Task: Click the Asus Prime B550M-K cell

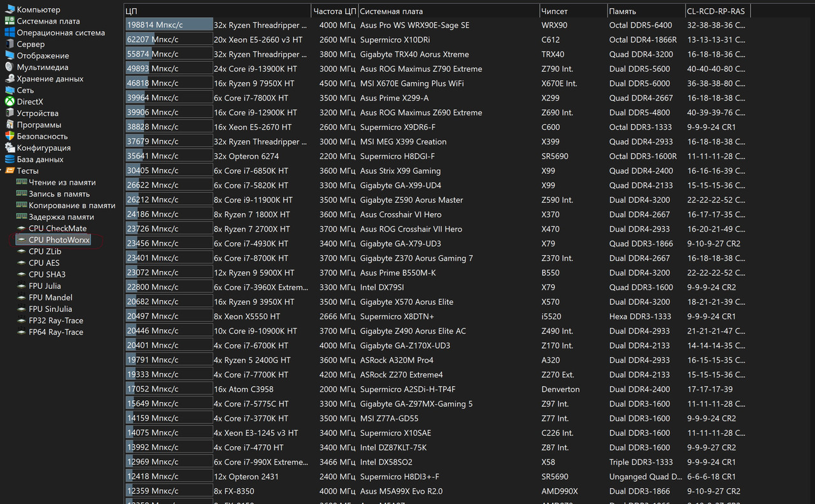Action: click(398, 273)
